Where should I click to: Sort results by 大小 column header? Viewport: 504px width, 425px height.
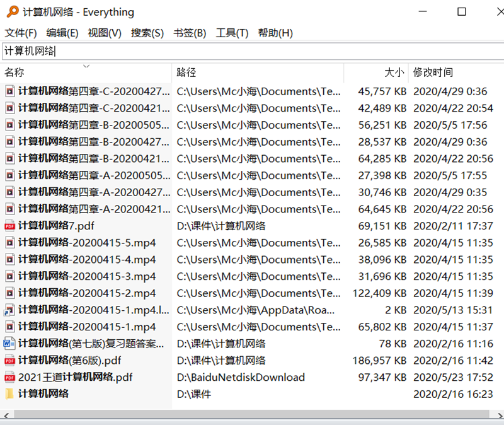[394, 73]
